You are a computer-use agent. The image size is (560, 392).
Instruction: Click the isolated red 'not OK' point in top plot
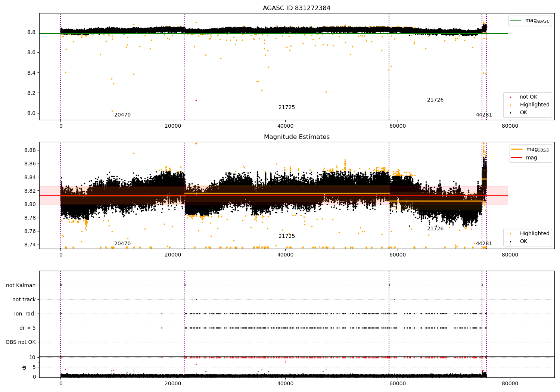(196, 100)
